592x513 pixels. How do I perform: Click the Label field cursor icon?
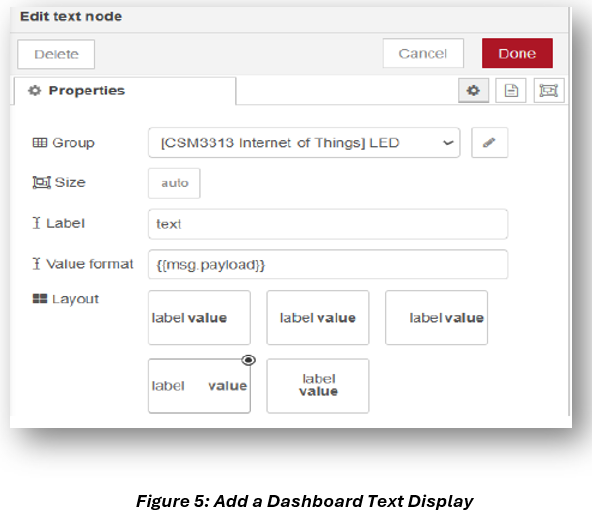[36, 223]
